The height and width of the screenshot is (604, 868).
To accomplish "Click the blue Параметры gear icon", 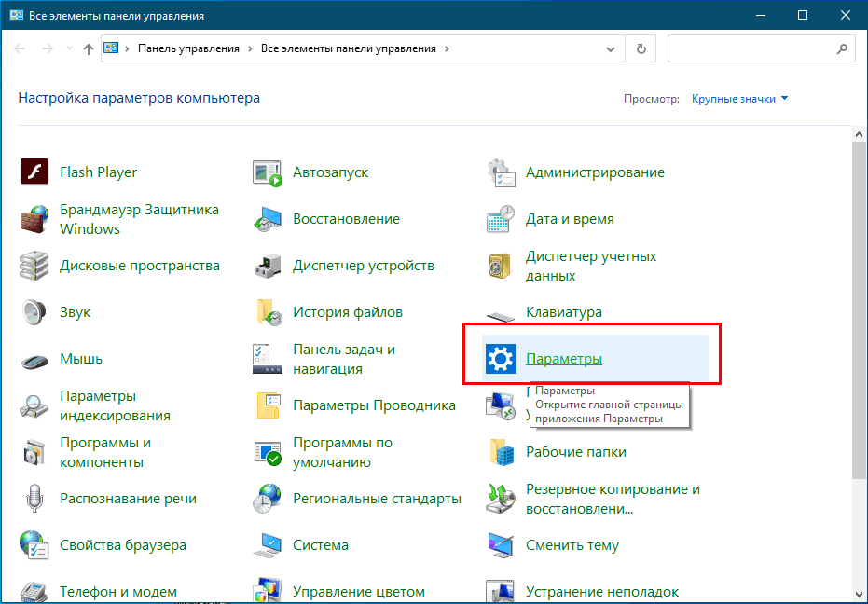I will pos(501,359).
